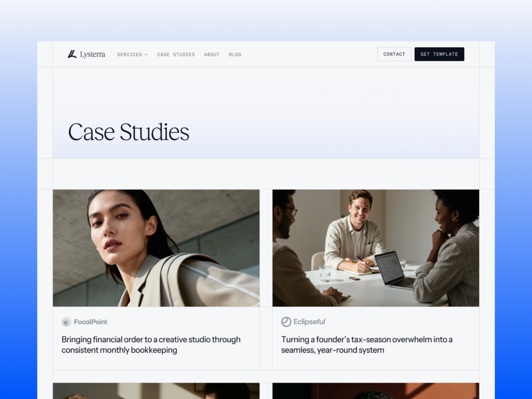532x399 pixels.
Task: Open the partially visible bottom-right case study thumbnail
Action: click(376, 391)
